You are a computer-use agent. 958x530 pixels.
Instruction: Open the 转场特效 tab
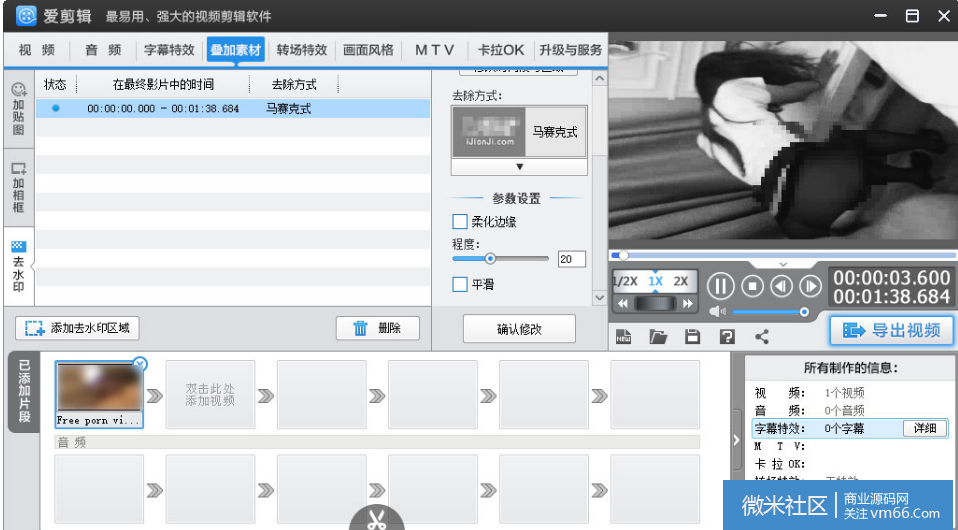[301, 50]
